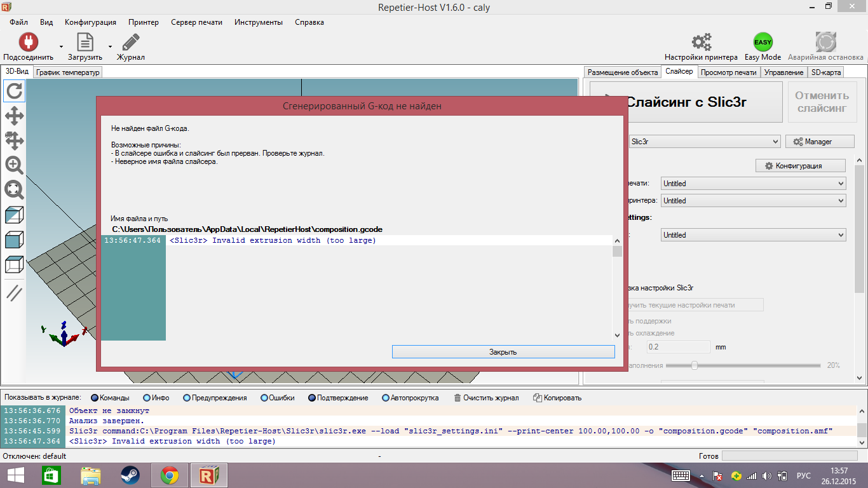Expand the Connect button dropdown arrow
Image resolution: width=868 pixels, height=488 pixels.
61,46
